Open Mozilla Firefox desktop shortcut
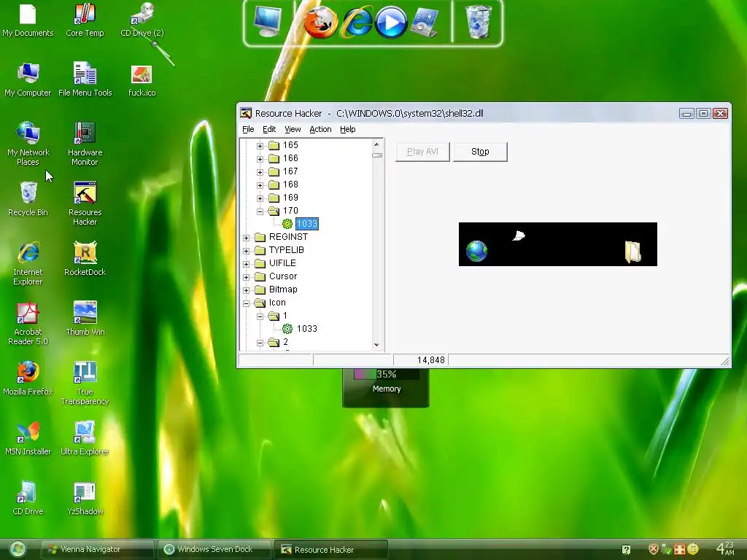747x560 pixels. click(x=28, y=379)
